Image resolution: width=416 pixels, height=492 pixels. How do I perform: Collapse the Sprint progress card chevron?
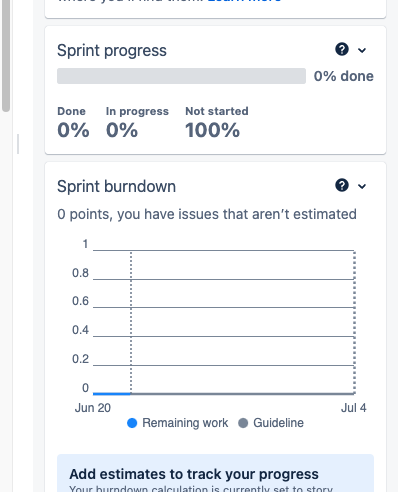pos(362,50)
